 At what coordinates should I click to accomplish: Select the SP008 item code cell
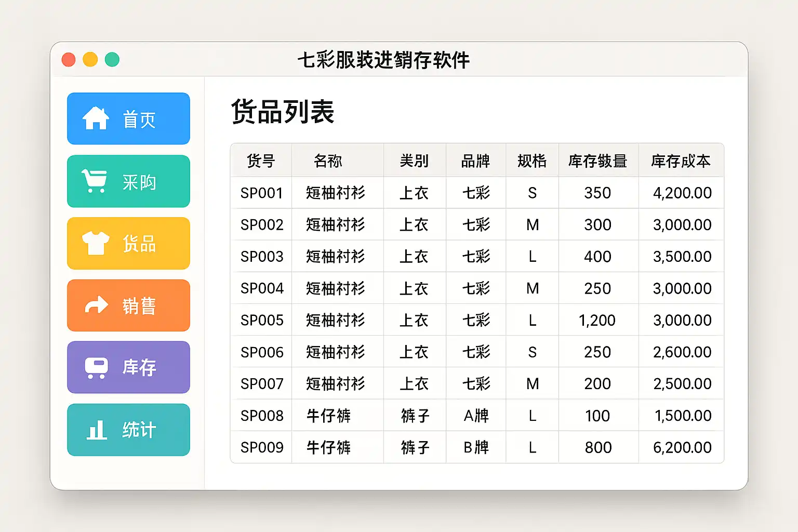pos(262,416)
